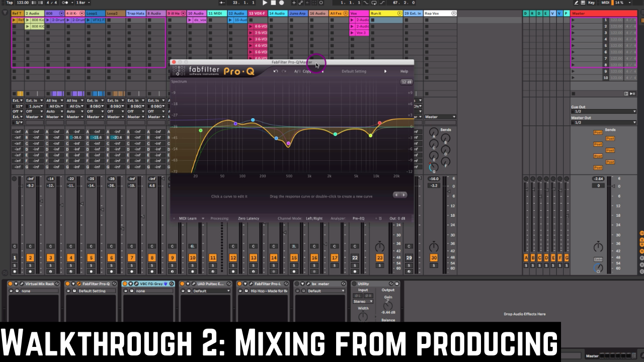644x362 pixels.
Task: Select the red high-shelf EQ node
Action: click(380, 123)
